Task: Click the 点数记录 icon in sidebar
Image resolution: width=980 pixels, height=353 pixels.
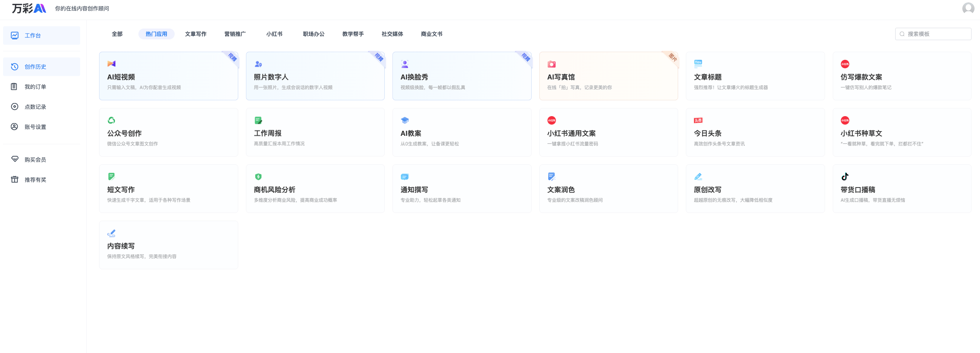Action: click(x=15, y=107)
